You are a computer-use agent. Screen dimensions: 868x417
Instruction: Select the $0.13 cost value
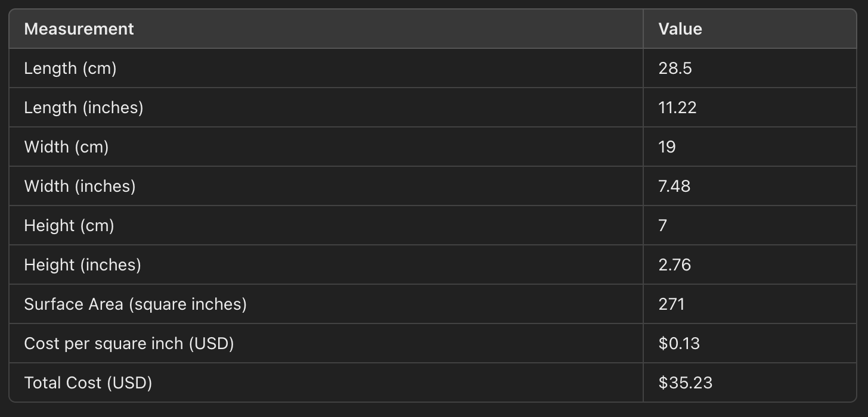679,343
